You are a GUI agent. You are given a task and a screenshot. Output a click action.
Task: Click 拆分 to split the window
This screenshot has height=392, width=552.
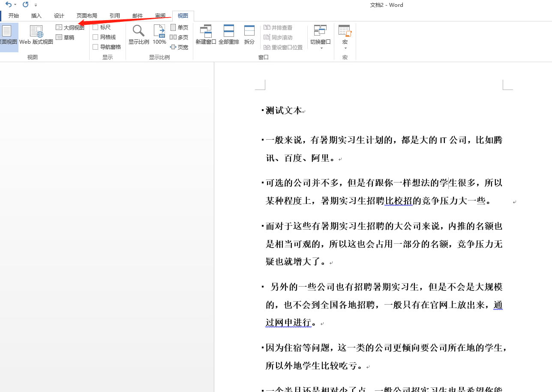click(249, 34)
